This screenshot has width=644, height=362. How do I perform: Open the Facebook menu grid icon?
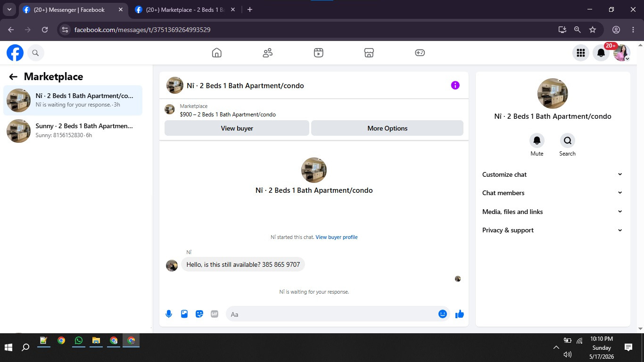click(581, 53)
